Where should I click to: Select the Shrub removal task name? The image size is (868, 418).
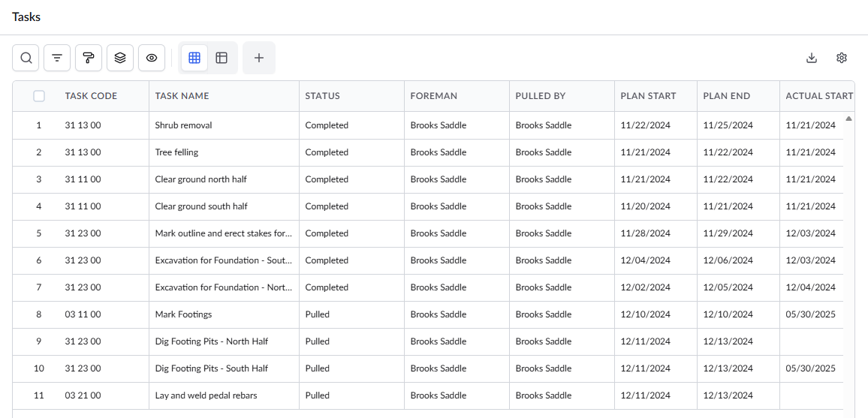[x=184, y=125]
